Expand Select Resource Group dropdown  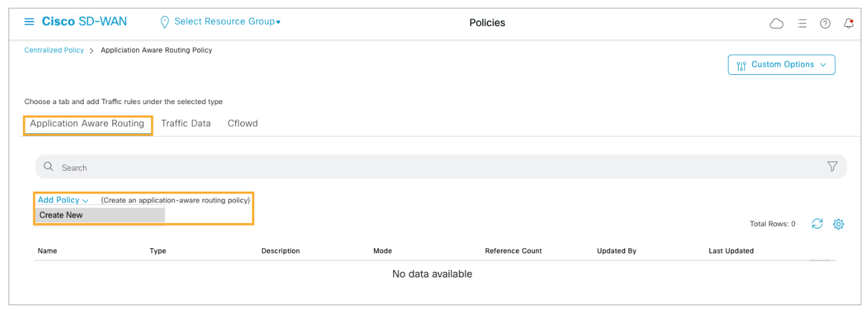[x=226, y=22]
